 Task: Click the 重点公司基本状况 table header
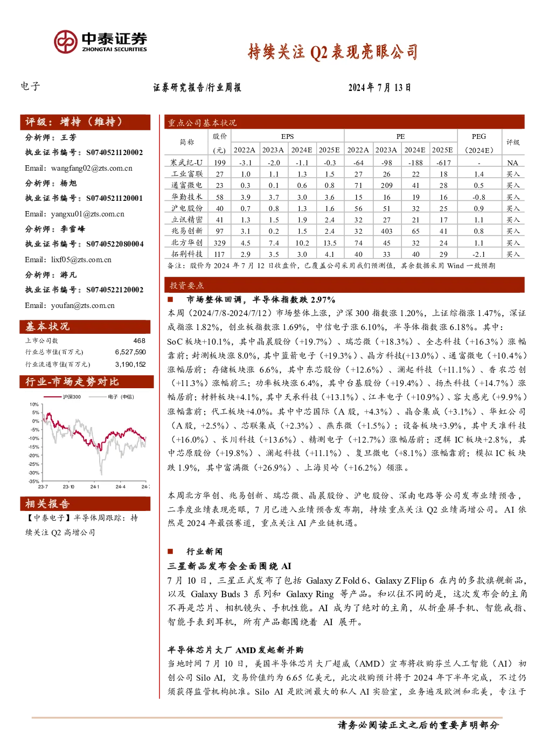(344, 122)
